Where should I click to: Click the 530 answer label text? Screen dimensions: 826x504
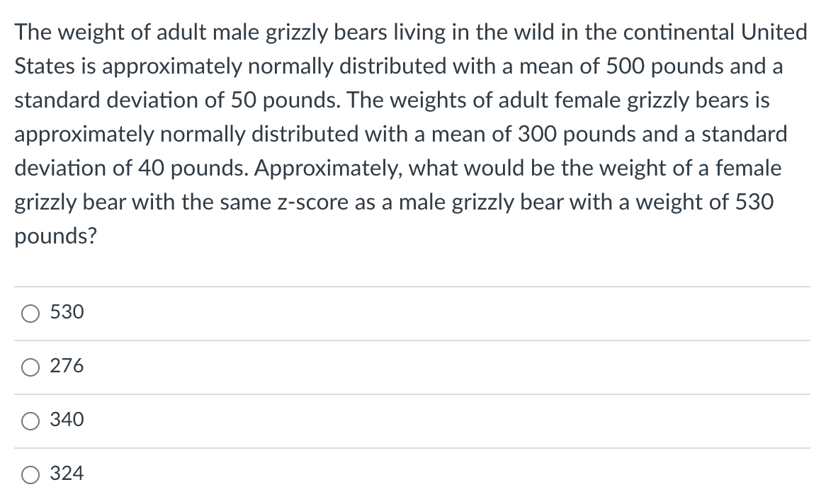click(x=67, y=311)
